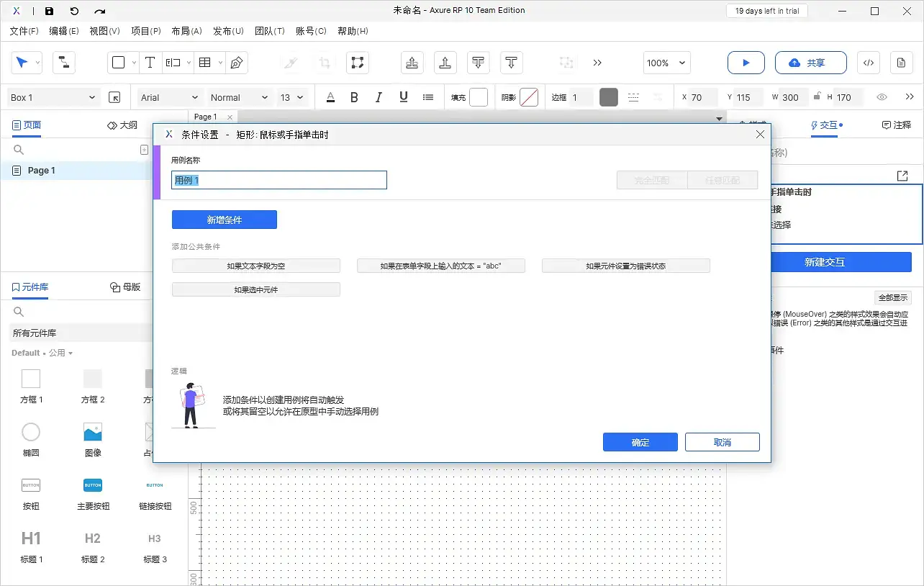The height and width of the screenshot is (586, 924).
Task: Select the arrow selection tool
Action: 22,63
